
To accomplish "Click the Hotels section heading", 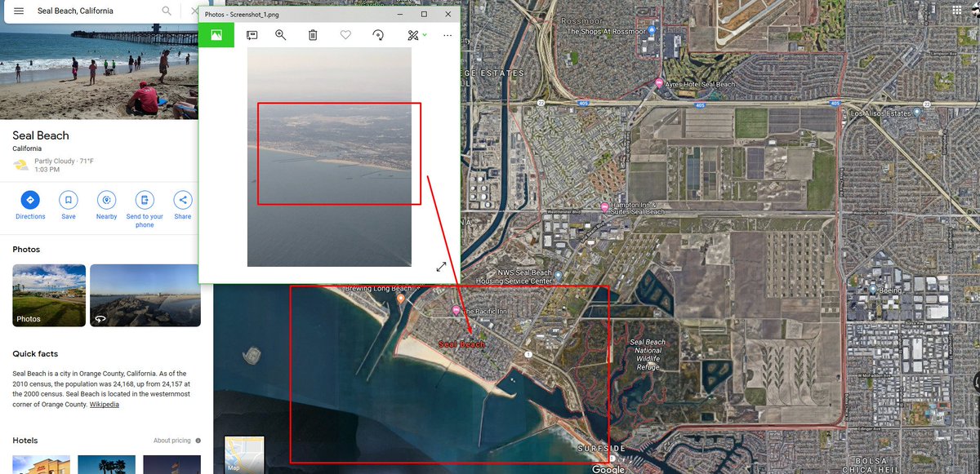I will pyautogui.click(x=25, y=441).
